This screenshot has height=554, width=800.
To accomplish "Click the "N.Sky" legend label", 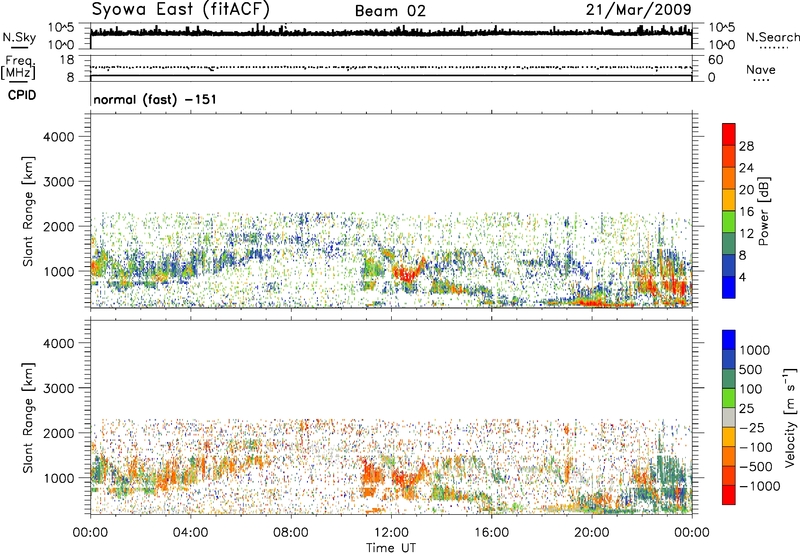I will (x=19, y=37).
